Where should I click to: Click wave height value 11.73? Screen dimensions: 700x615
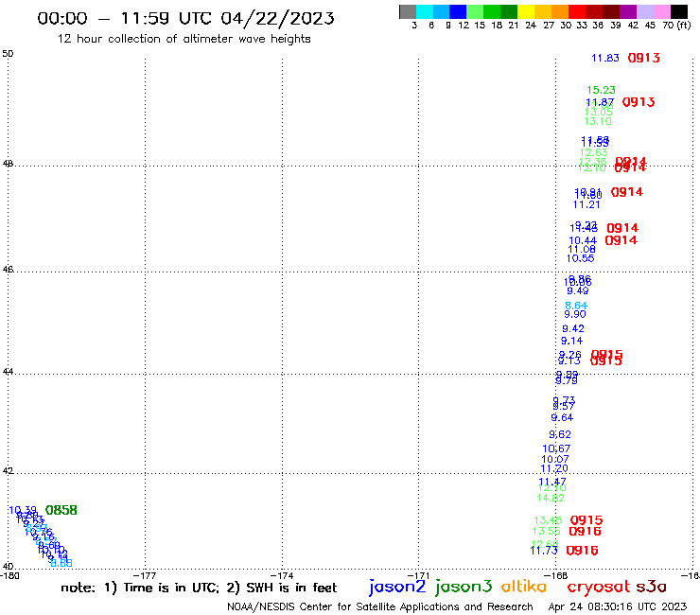tap(544, 551)
